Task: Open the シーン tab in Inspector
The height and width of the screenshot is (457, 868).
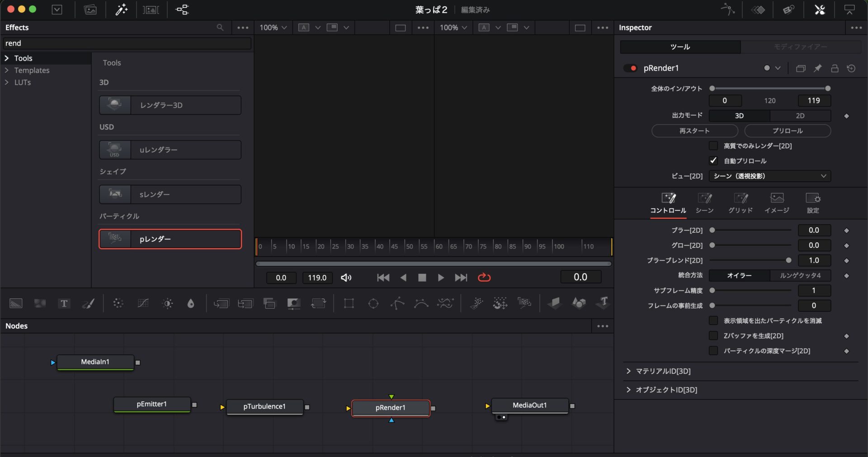Action: 704,203
